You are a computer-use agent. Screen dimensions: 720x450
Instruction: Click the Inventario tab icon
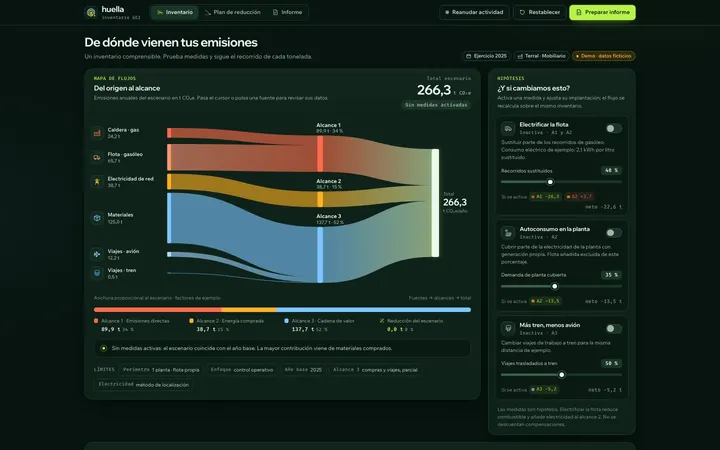[x=160, y=12]
